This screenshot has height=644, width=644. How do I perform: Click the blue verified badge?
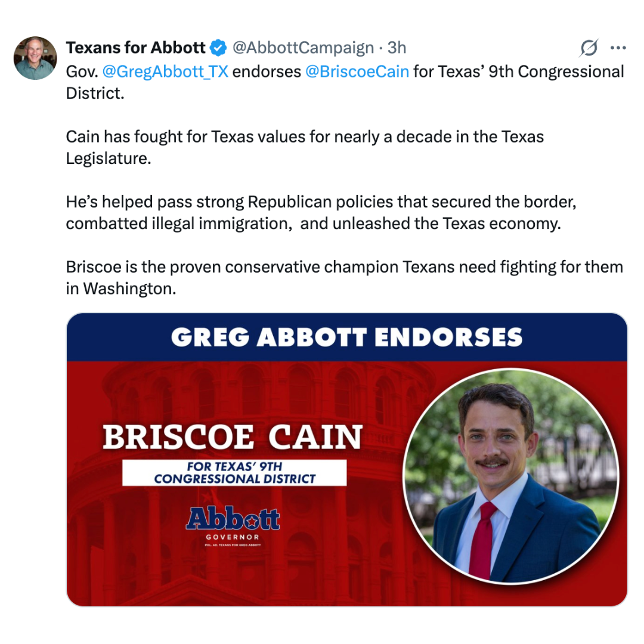click(218, 48)
